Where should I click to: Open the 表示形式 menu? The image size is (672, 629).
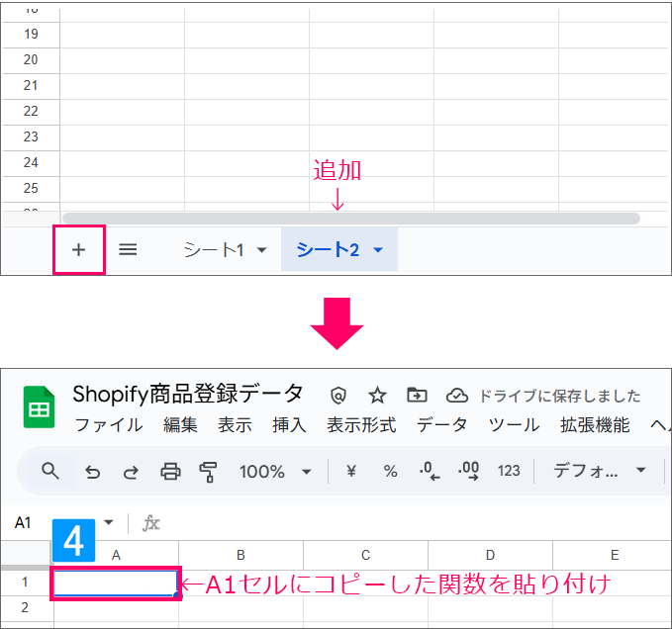tap(361, 425)
